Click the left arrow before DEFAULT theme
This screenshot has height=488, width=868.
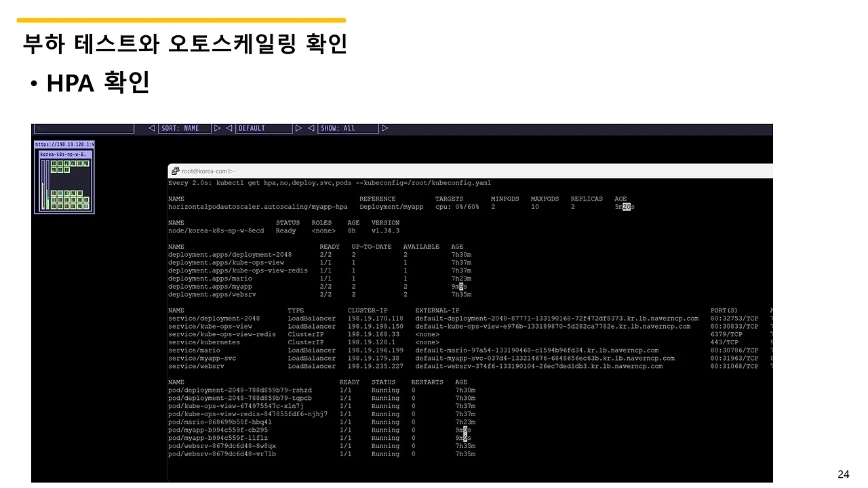[x=229, y=128]
